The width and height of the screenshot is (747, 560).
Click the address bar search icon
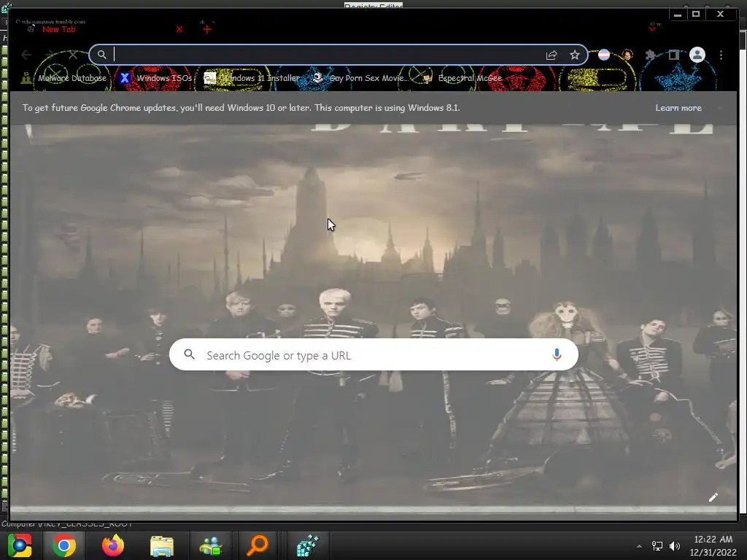(102, 55)
